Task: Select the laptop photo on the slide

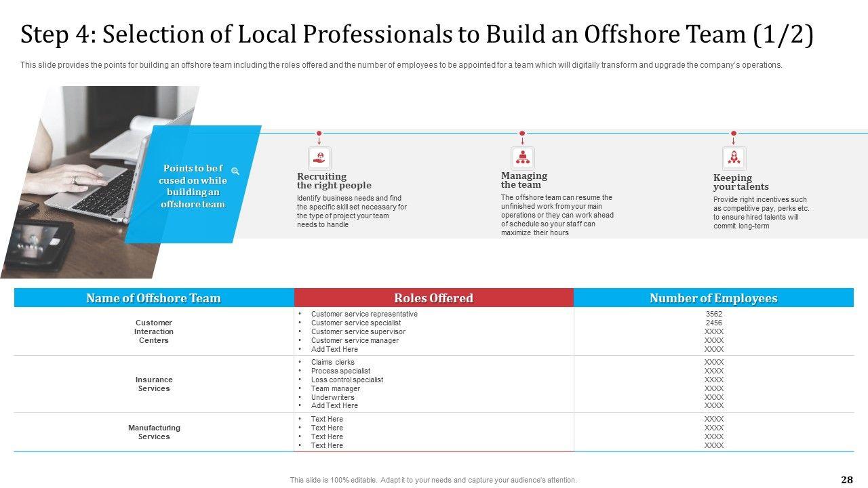Action: point(88,182)
